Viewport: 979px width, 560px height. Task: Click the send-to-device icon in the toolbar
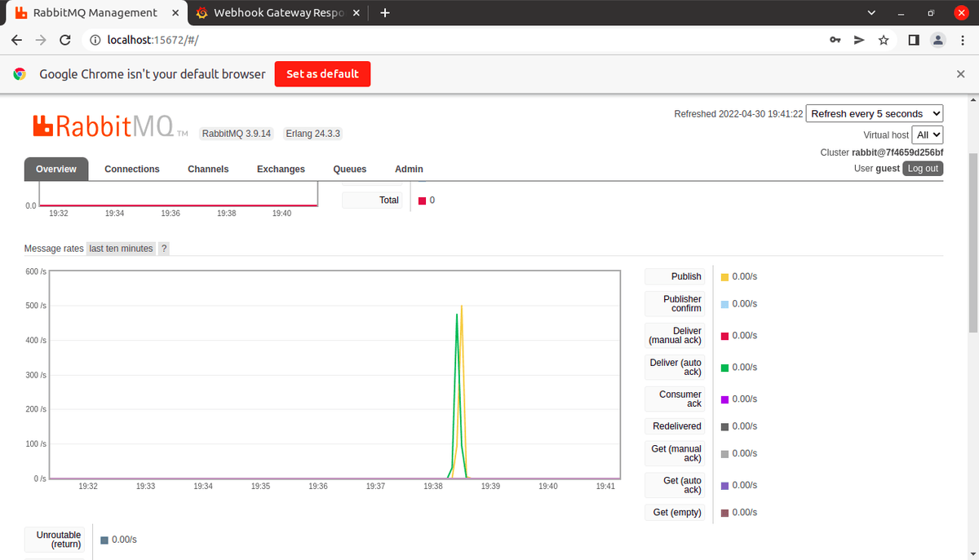[858, 39]
